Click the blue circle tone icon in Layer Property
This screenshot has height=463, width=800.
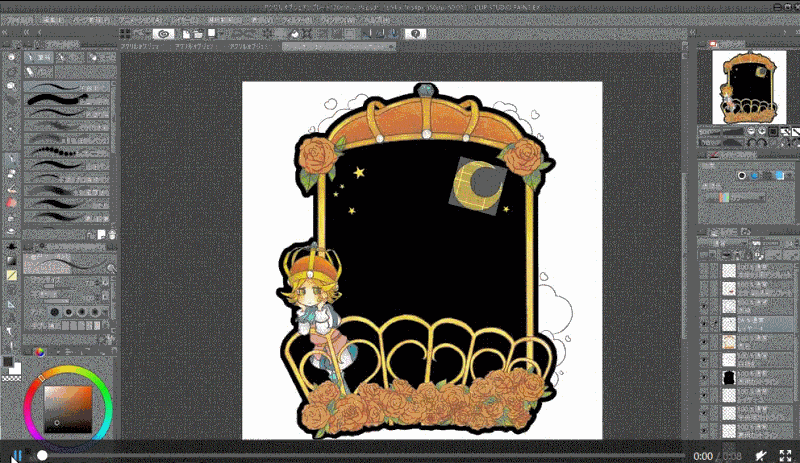755,176
